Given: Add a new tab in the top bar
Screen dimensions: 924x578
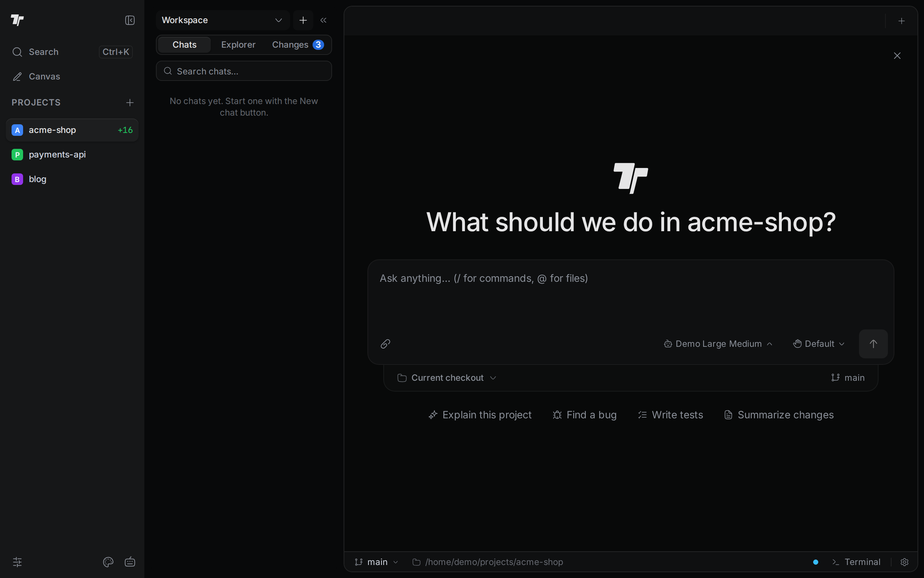Looking at the screenshot, I should click(902, 21).
